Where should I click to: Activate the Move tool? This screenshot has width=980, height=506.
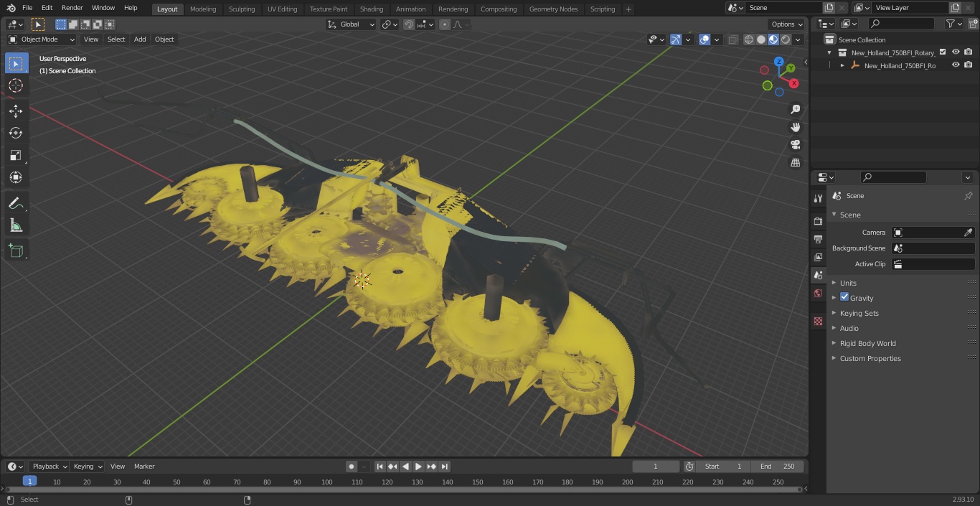pyautogui.click(x=16, y=111)
